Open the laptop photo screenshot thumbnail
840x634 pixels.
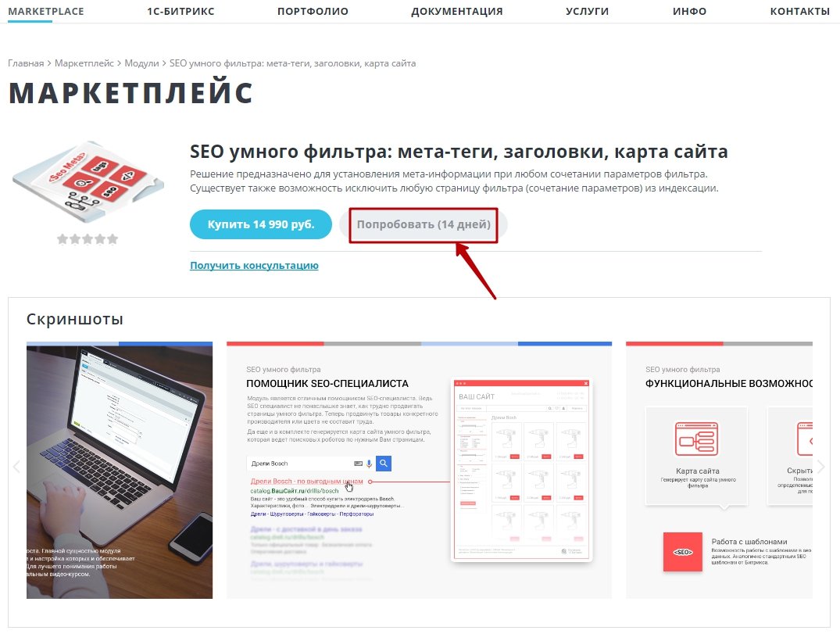(120, 470)
